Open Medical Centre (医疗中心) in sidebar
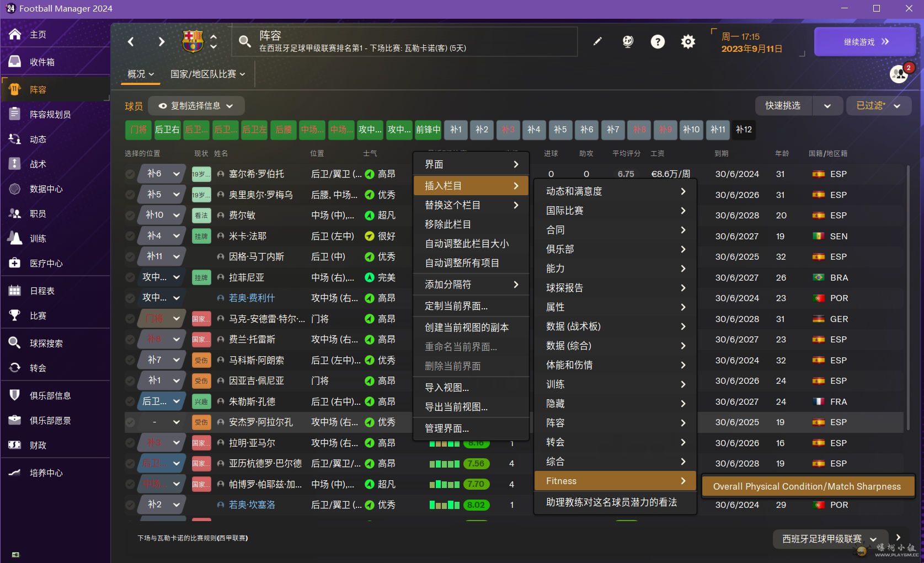 click(x=46, y=263)
